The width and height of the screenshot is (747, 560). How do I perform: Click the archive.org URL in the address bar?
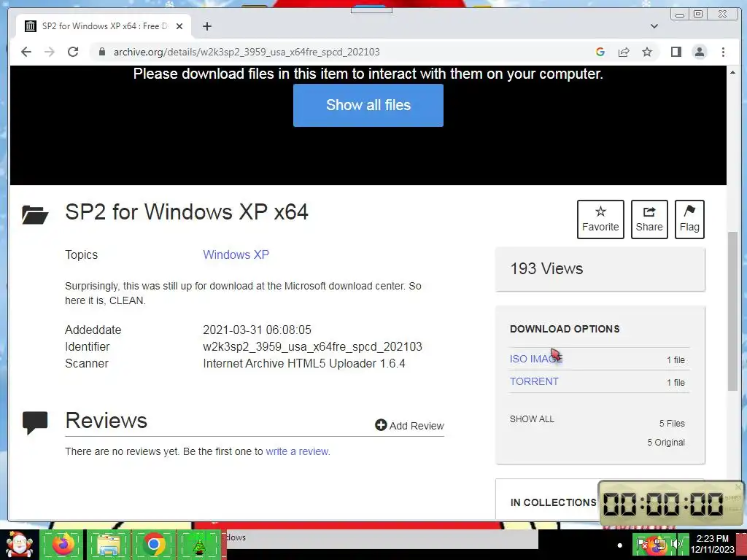click(247, 52)
